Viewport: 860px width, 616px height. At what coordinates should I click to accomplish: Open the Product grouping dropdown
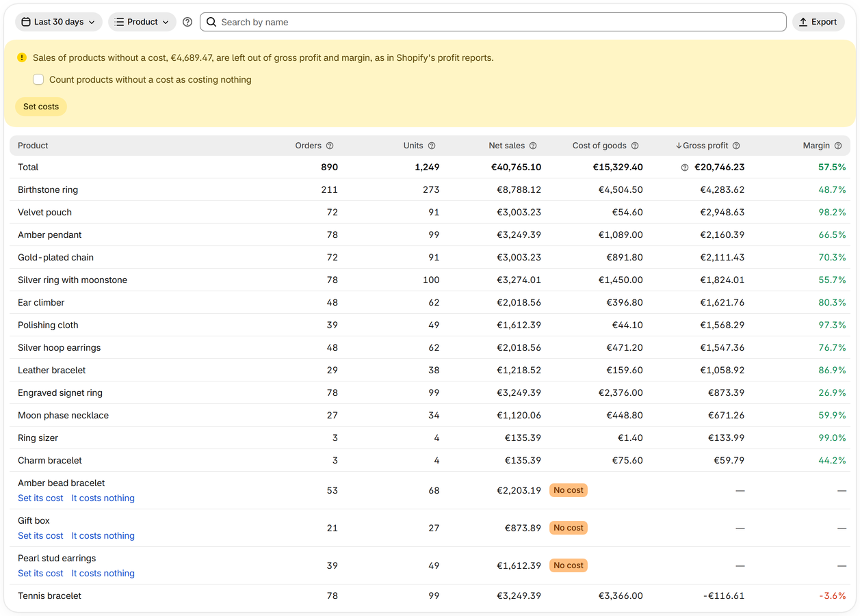tap(142, 22)
